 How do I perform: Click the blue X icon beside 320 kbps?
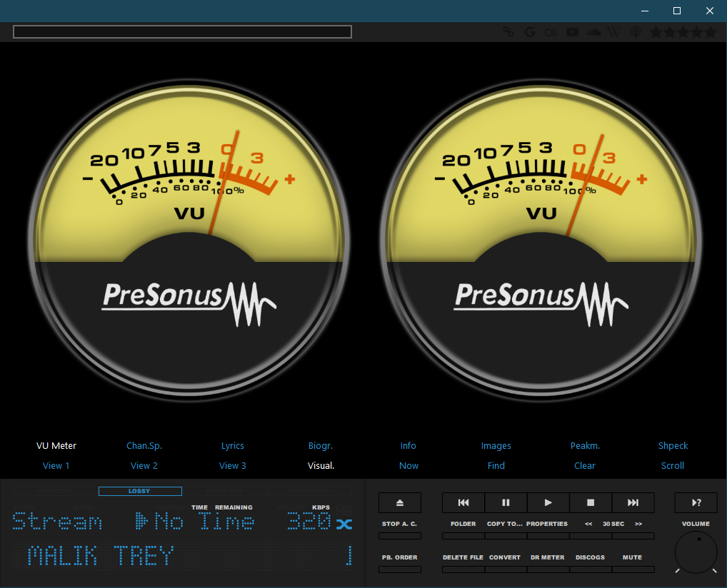click(x=344, y=524)
